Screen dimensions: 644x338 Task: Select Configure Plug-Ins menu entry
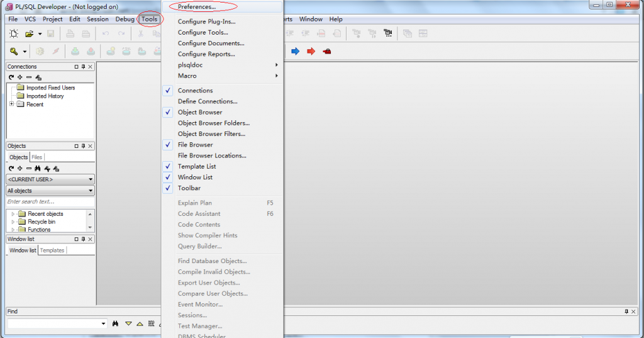(206, 21)
